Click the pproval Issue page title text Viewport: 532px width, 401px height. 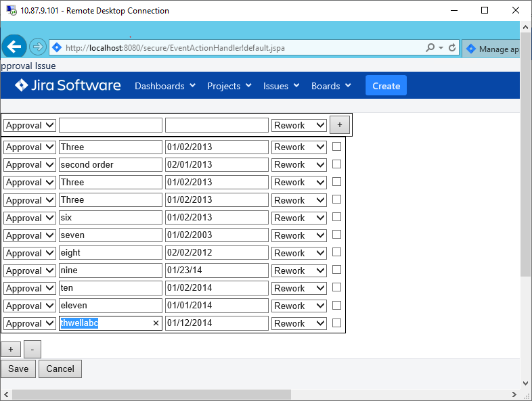coord(28,66)
